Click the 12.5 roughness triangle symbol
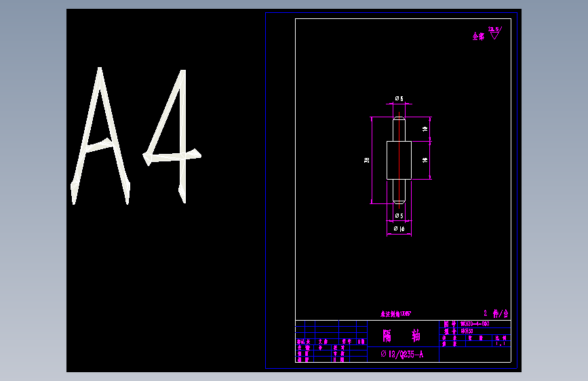588x381 pixels. click(x=495, y=33)
